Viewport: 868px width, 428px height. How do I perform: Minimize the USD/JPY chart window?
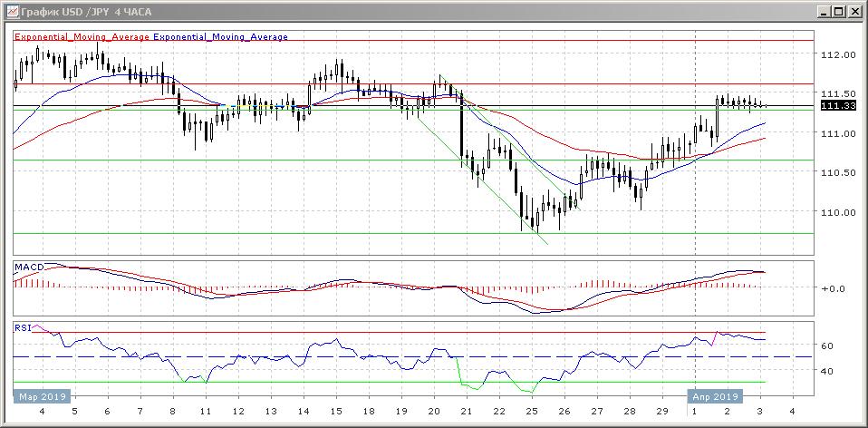point(824,11)
